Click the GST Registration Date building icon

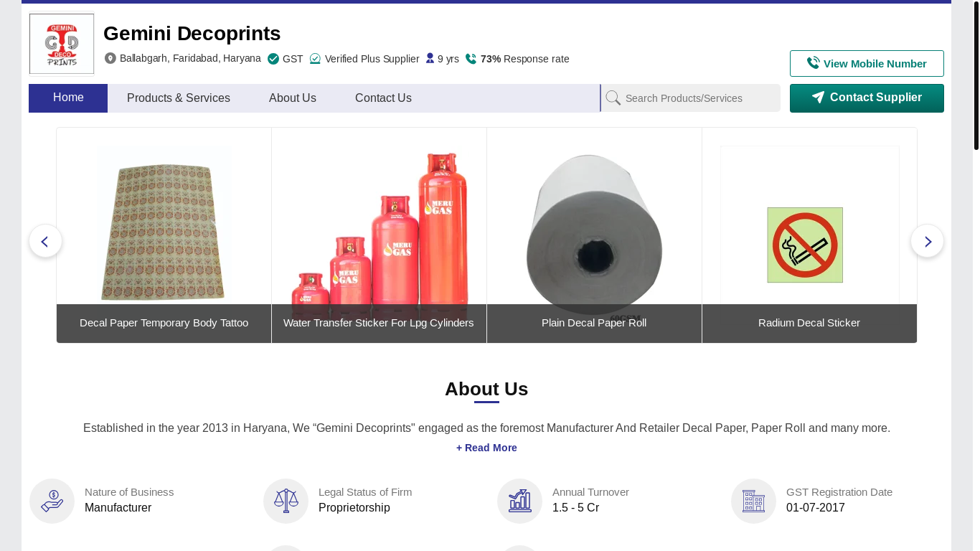pos(754,501)
